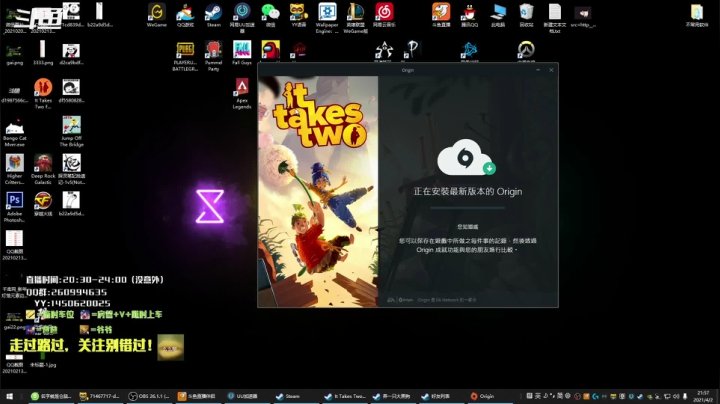720x404 pixels.
Task: Open the Wallpaper Engine desktop shortcut
Action: 327,18
